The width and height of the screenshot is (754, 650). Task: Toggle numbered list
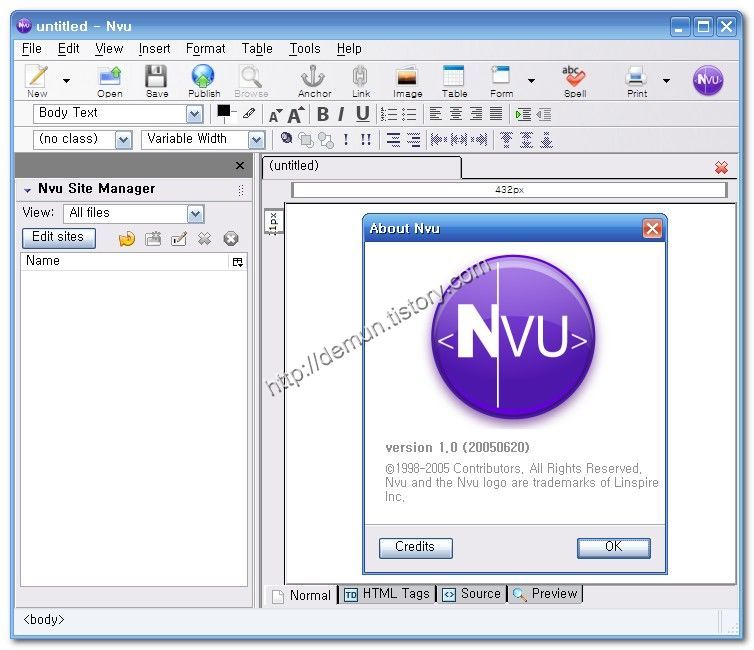pyautogui.click(x=389, y=114)
